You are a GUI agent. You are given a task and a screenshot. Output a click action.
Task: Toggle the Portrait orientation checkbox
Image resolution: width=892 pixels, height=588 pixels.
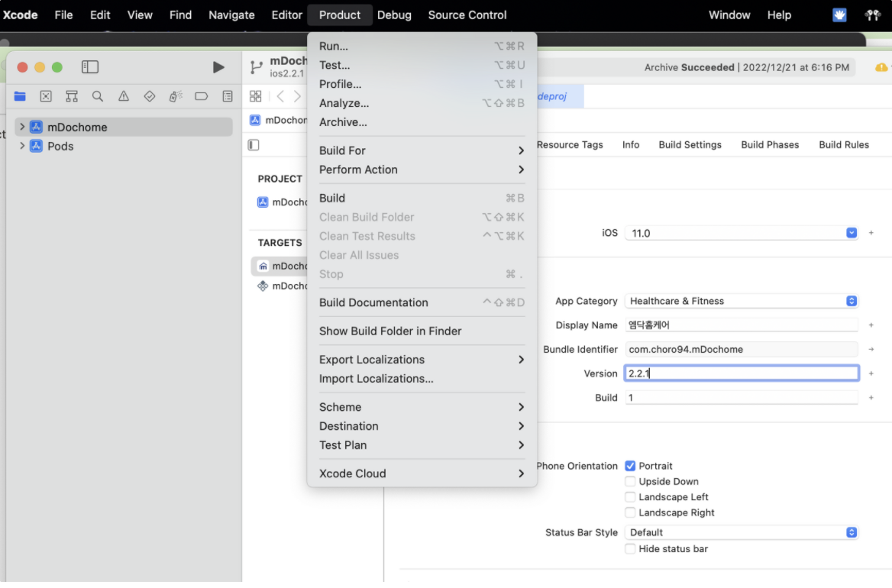[630, 466]
